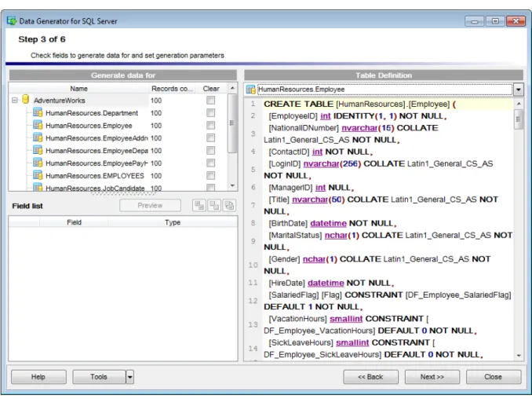Select the Records count column header

click(x=172, y=89)
